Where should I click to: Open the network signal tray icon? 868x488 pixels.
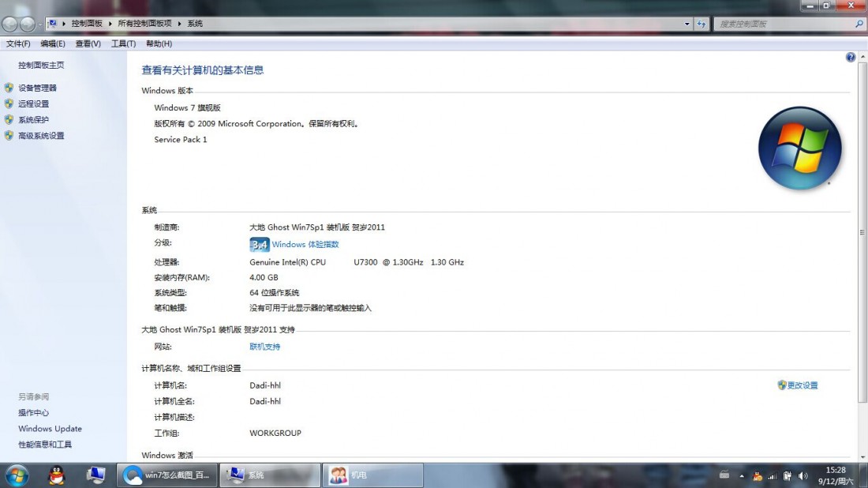click(x=773, y=476)
